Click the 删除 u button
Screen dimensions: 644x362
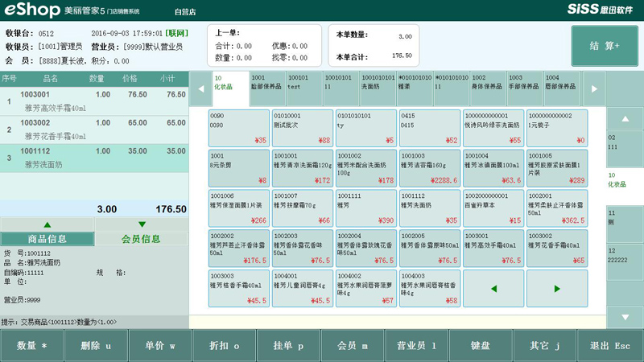96,346
